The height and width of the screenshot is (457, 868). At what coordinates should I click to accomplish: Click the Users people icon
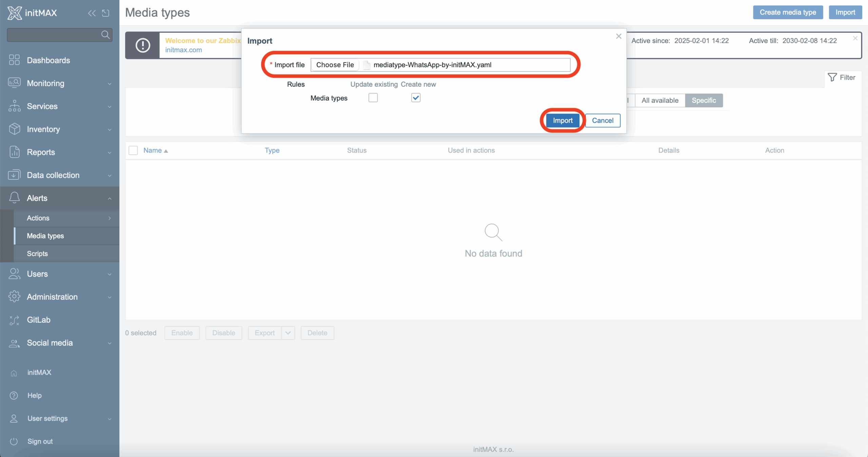click(x=14, y=274)
